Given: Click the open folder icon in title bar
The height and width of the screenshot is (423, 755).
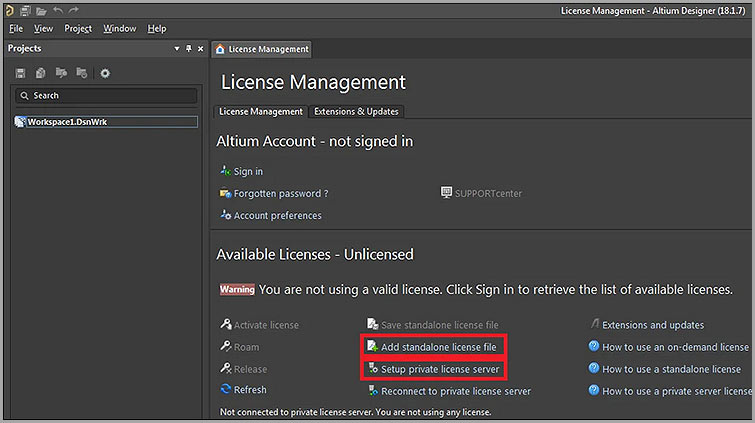Looking at the screenshot, I should click(41, 11).
